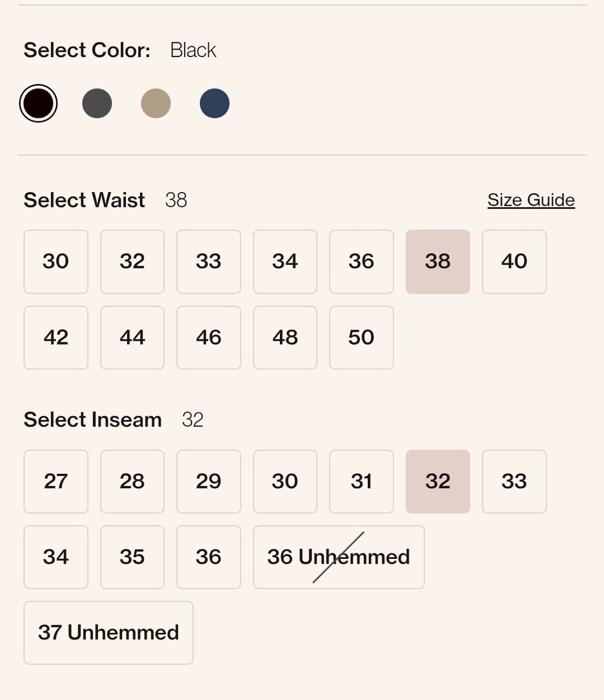The image size is (604, 700).
Task: Choose the dark gray color swatch
Action: pos(97,103)
